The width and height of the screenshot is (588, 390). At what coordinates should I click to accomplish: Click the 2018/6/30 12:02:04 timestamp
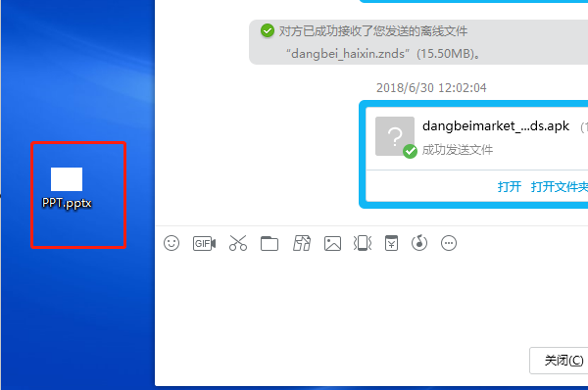tap(431, 88)
